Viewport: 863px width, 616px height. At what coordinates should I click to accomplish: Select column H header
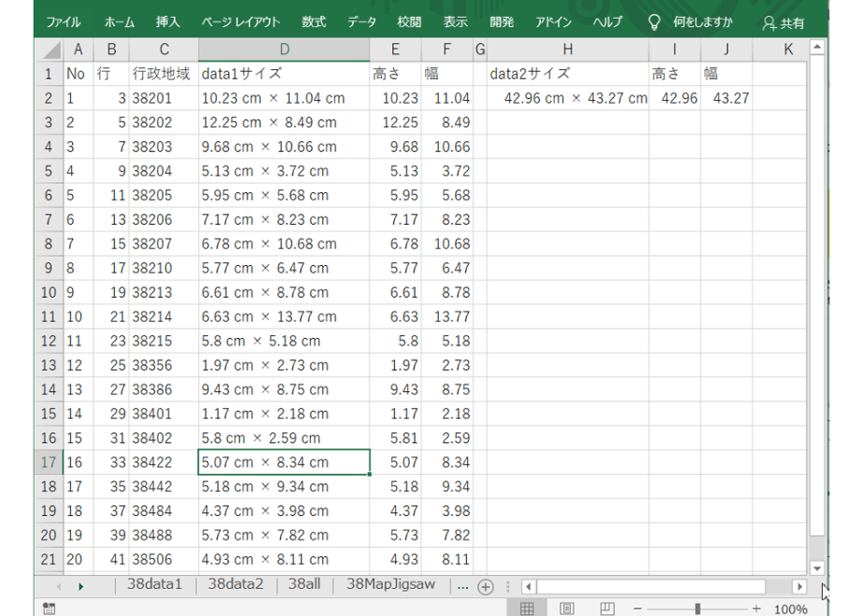568,49
